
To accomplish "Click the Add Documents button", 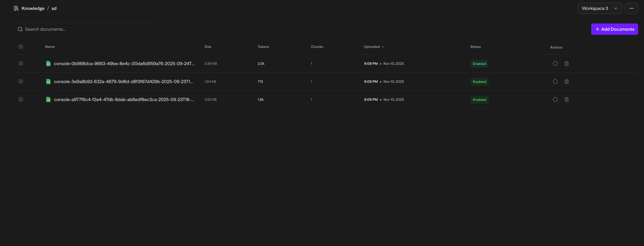I will 614,29.
